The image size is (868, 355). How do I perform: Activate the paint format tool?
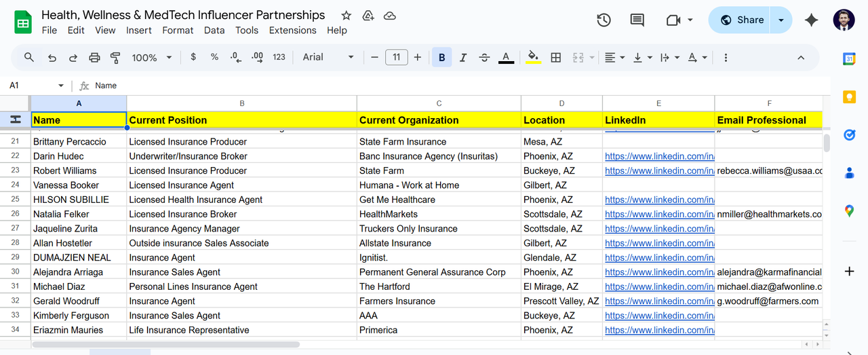pos(115,58)
